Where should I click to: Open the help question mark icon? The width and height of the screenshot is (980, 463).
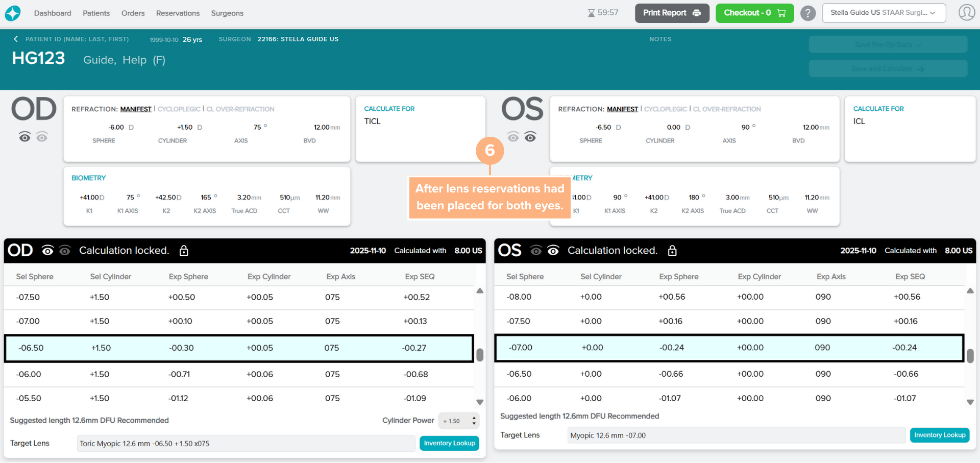pyautogui.click(x=807, y=13)
